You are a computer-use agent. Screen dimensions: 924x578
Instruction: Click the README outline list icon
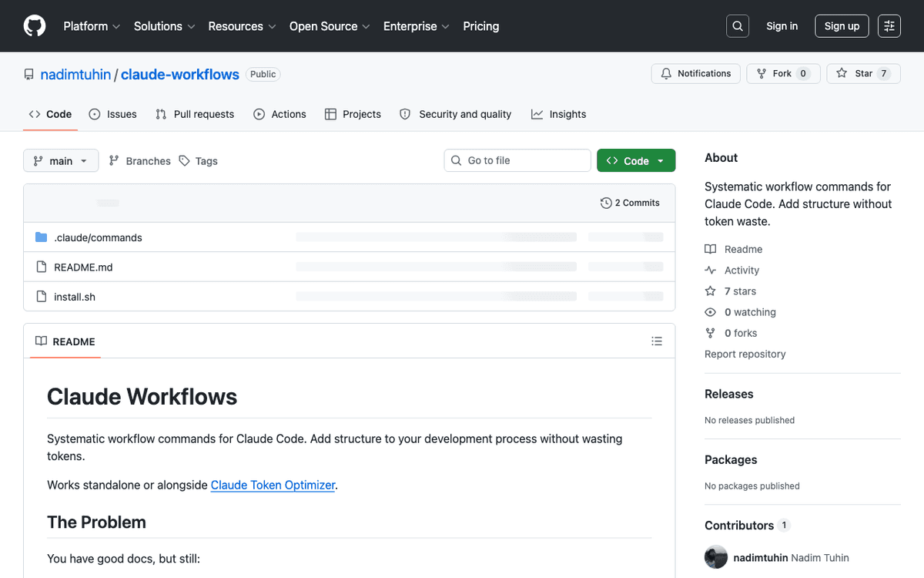pos(657,341)
